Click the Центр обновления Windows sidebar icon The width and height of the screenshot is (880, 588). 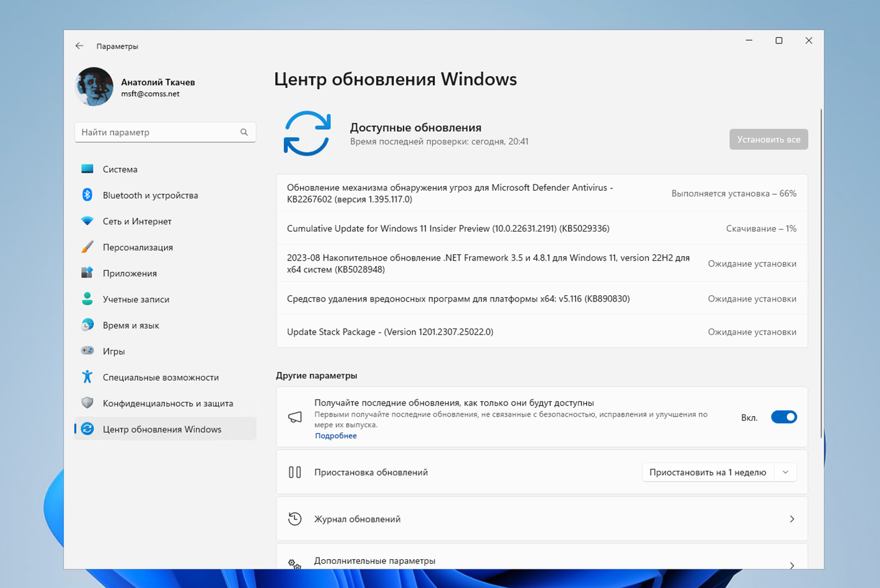(x=87, y=429)
